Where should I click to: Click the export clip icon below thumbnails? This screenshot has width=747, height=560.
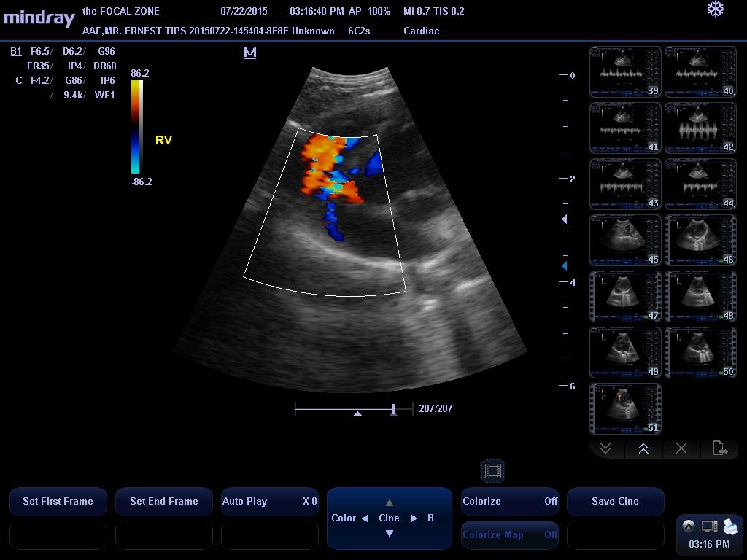click(719, 448)
